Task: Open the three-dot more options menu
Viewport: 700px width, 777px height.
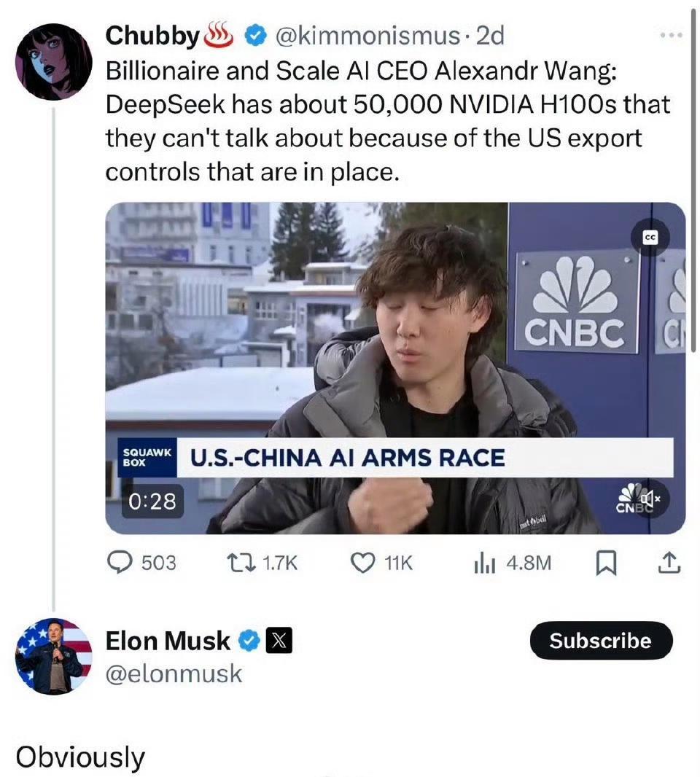Action: coord(672,35)
